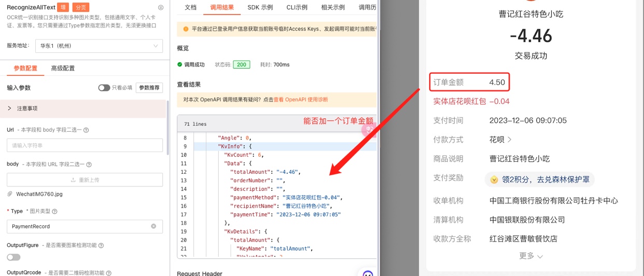This screenshot has height=276, width=644.
Task: Click the 支付时间 2023-12-06 09:07:05 value
Action: pos(528,120)
